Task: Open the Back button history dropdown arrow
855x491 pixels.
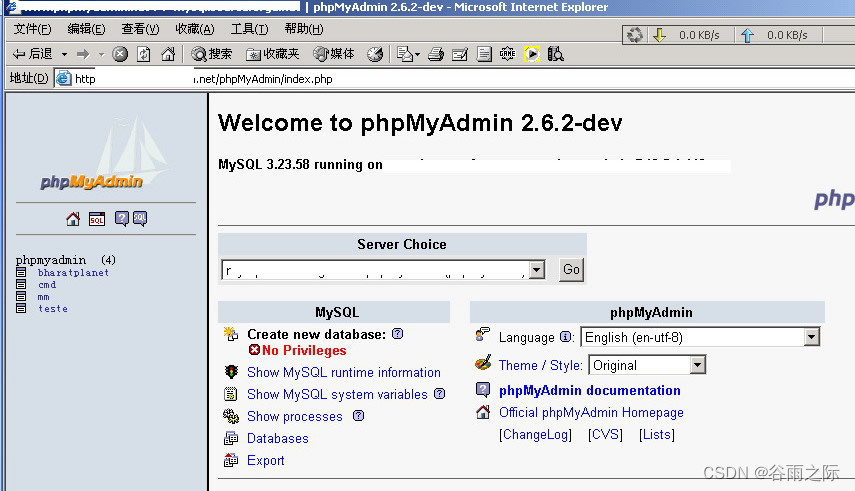Action: (64, 54)
